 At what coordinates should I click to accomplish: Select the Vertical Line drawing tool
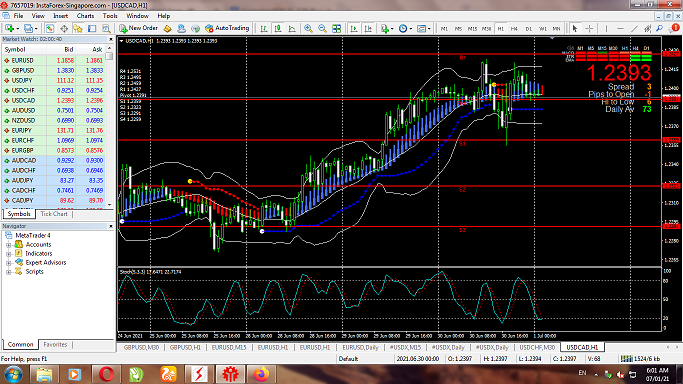pyautogui.click(x=606, y=28)
